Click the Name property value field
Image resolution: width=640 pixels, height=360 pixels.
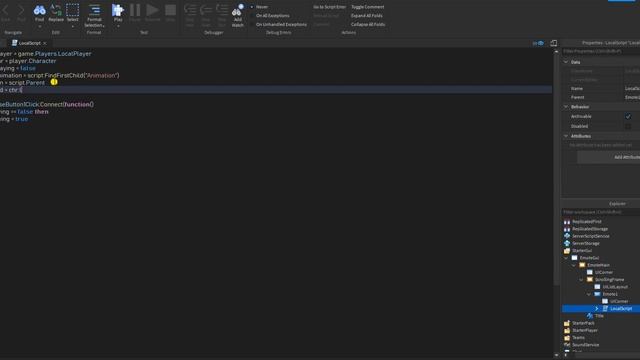[632, 89]
